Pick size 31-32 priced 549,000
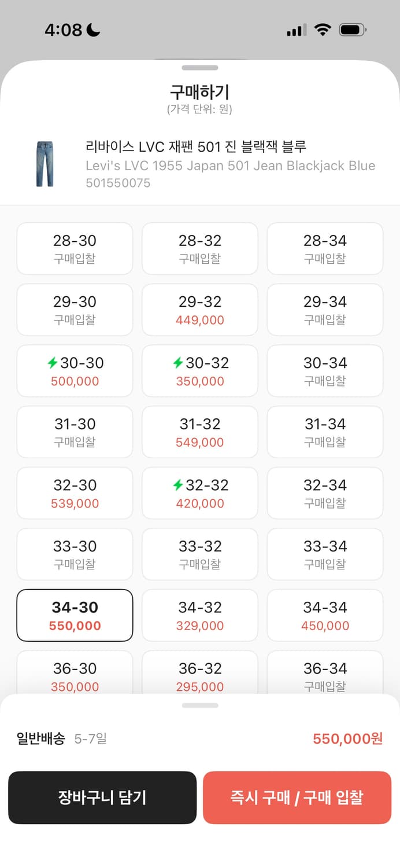The image size is (400, 868). pyautogui.click(x=200, y=432)
